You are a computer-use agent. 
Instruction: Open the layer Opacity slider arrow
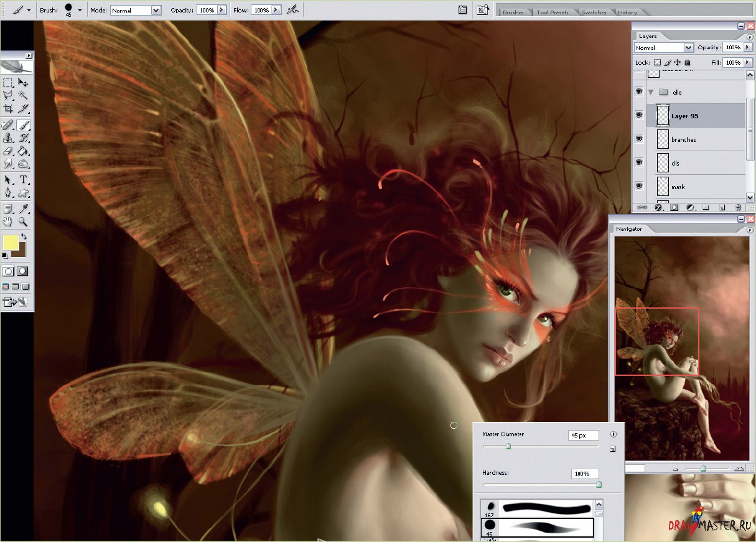click(748, 47)
